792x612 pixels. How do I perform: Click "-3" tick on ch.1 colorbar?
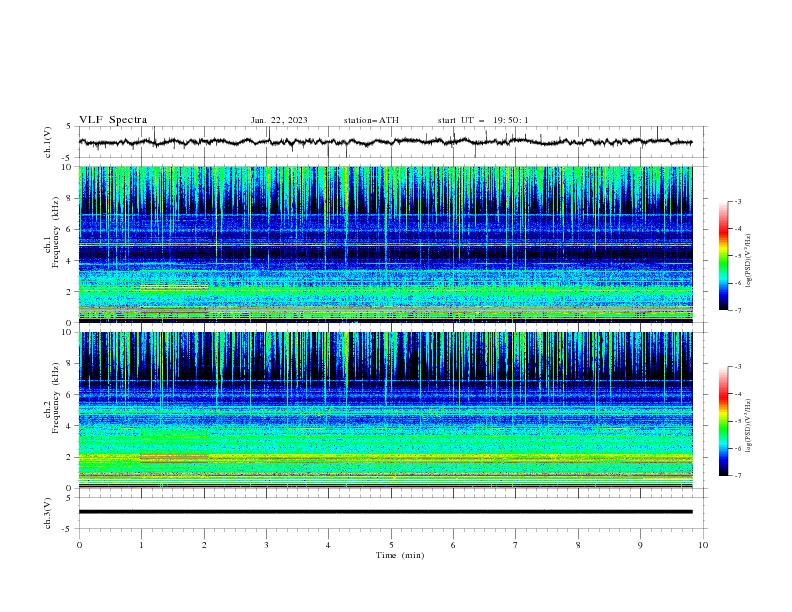coord(737,201)
